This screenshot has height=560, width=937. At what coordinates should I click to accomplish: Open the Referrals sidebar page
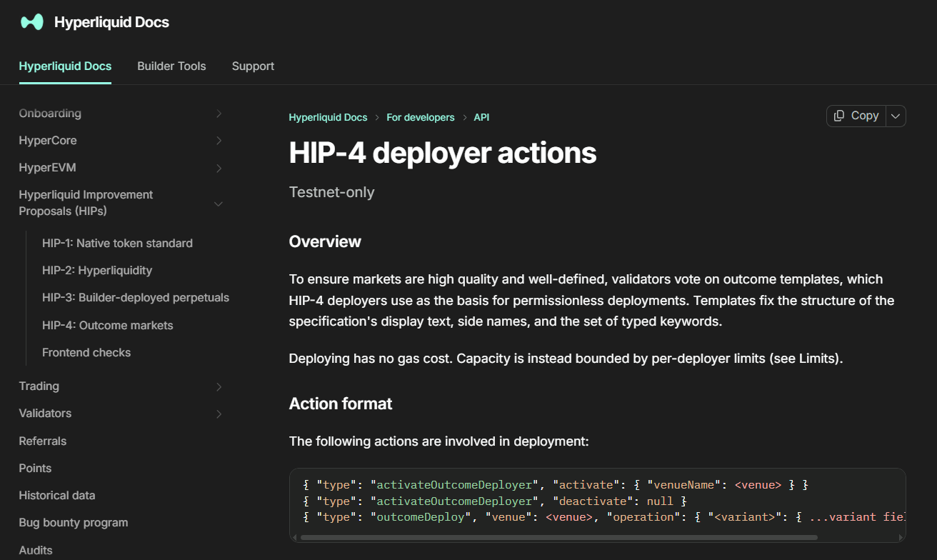coord(43,441)
